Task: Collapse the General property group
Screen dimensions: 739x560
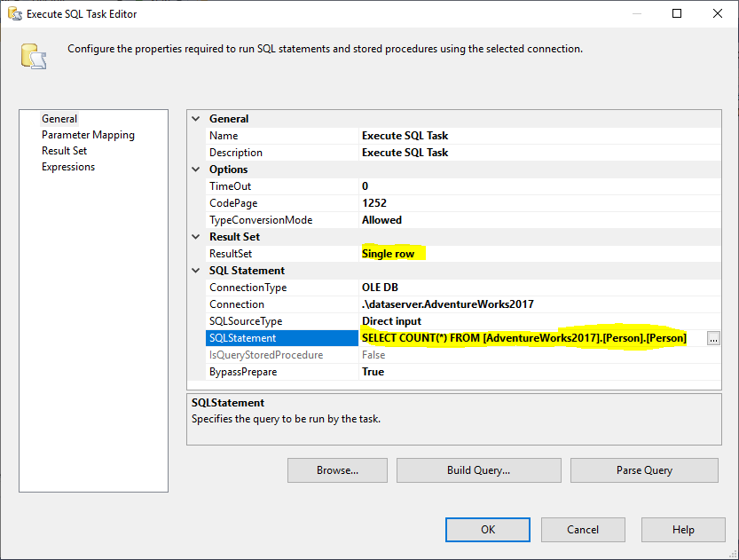Action: point(196,118)
